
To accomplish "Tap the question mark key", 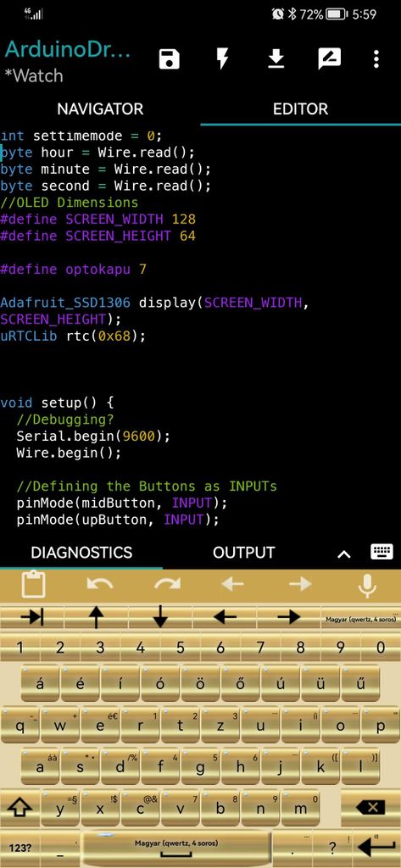I will point(333,848).
